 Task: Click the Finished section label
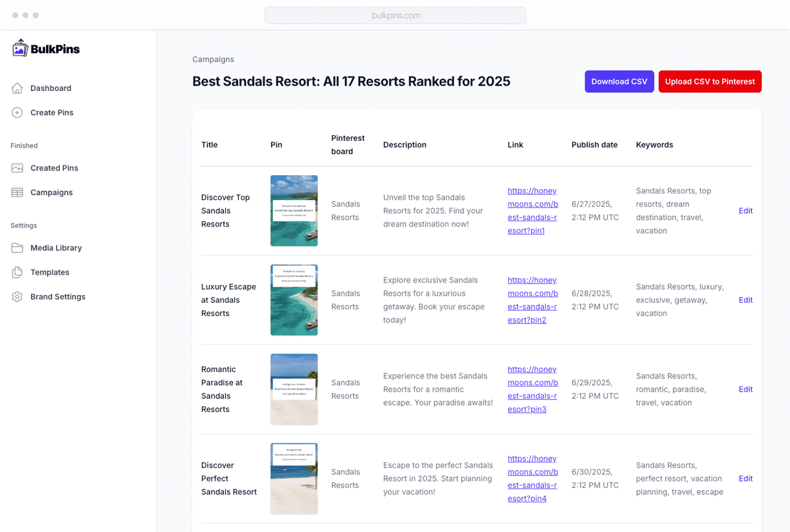click(x=24, y=146)
